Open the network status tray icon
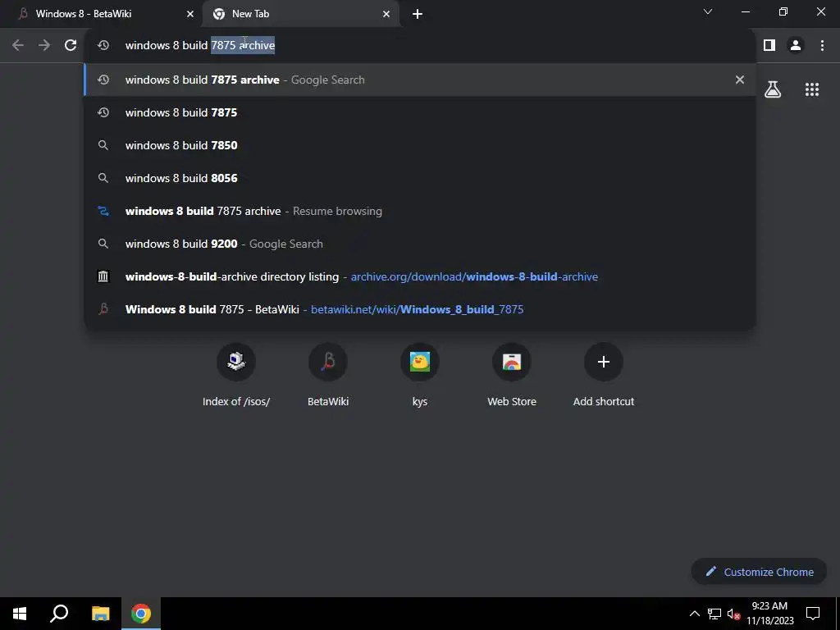Image resolution: width=840 pixels, height=630 pixels. (x=714, y=614)
